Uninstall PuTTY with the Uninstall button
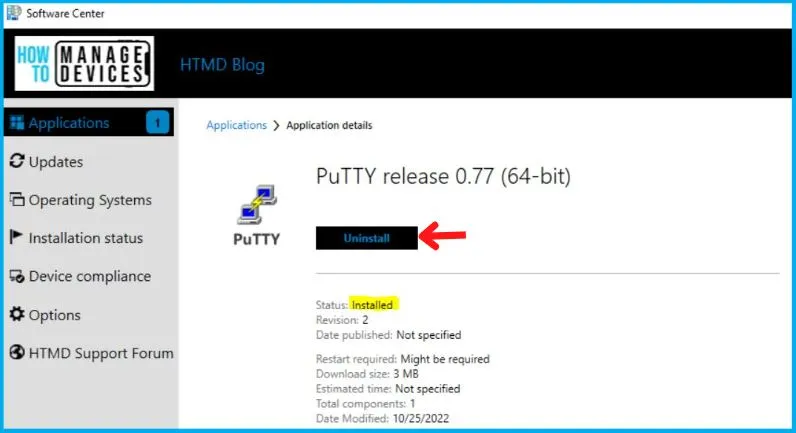The image size is (796, 433). tap(367, 238)
